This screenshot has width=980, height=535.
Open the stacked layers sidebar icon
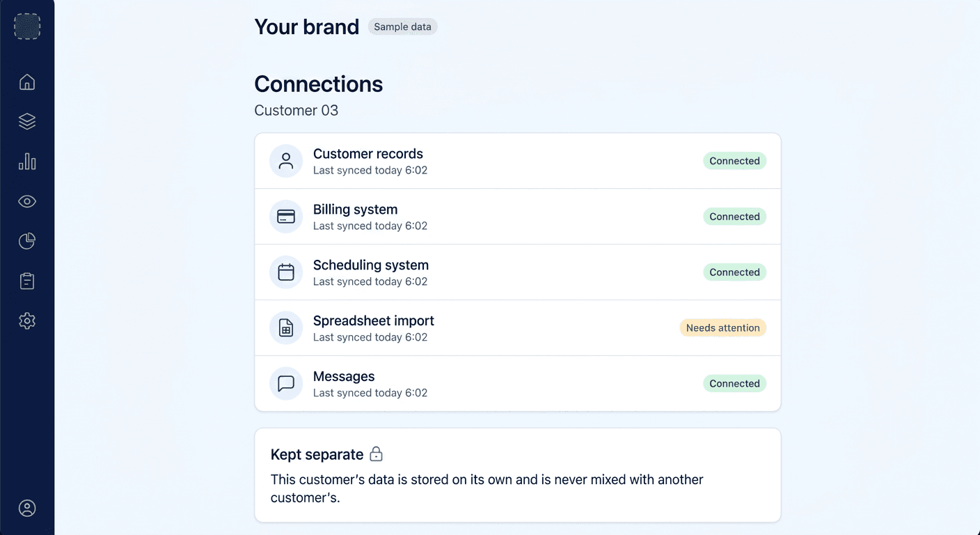[x=27, y=121]
